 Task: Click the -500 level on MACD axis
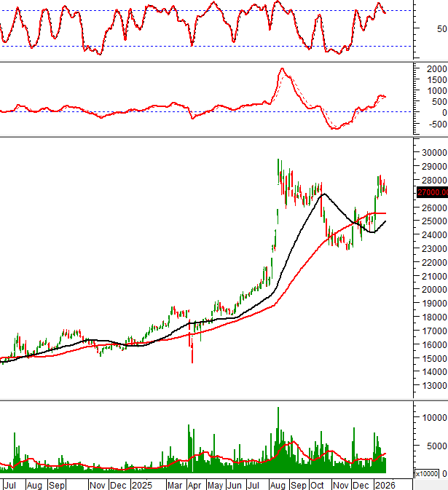click(436, 124)
